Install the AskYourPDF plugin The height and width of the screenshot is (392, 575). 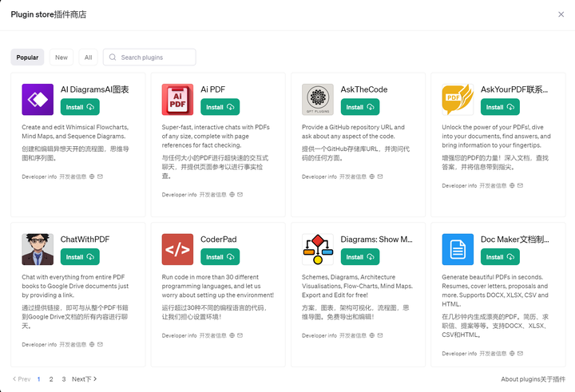[500, 107]
